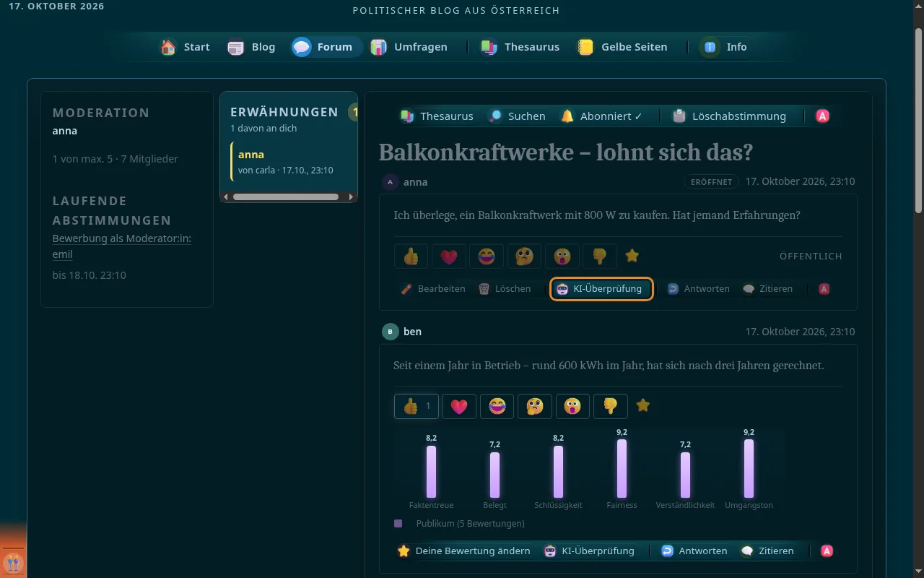Click the red A icon in the thread toolbar
The height and width of the screenshot is (578, 924).
[822, 116]
